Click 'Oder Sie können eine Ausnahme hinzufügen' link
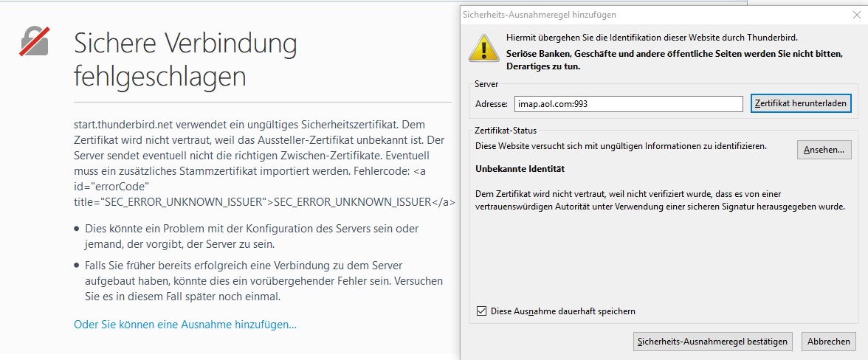The image size is (868, 360). 185,325
